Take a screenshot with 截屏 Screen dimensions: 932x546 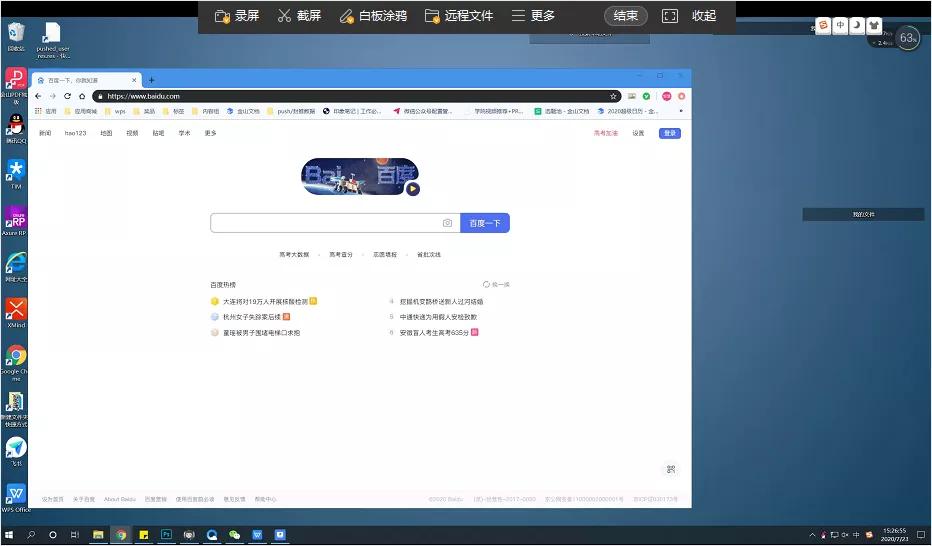pyautogui.click(x=299, y=16)
